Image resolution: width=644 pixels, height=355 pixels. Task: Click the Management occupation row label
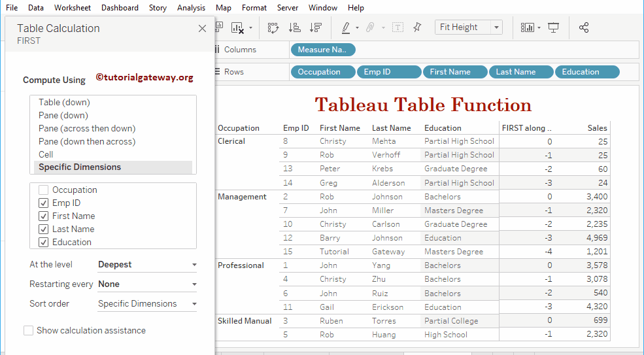click(242, 197)
